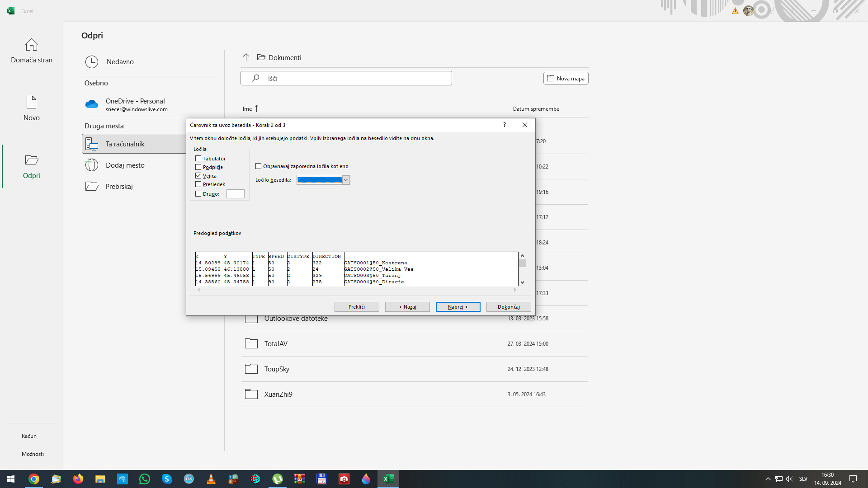The image size is (868, 488).
Task: Uncheck the Vejica delimiter checkbox
Action: click(x=198, y=176)
